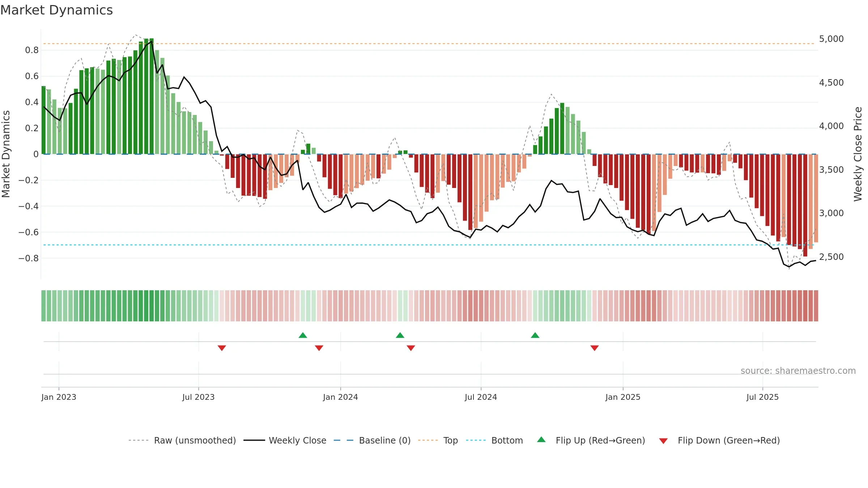Click the red flip-down marker just before Jan 2024
868x488 pixels.
(x=319, y=348)
